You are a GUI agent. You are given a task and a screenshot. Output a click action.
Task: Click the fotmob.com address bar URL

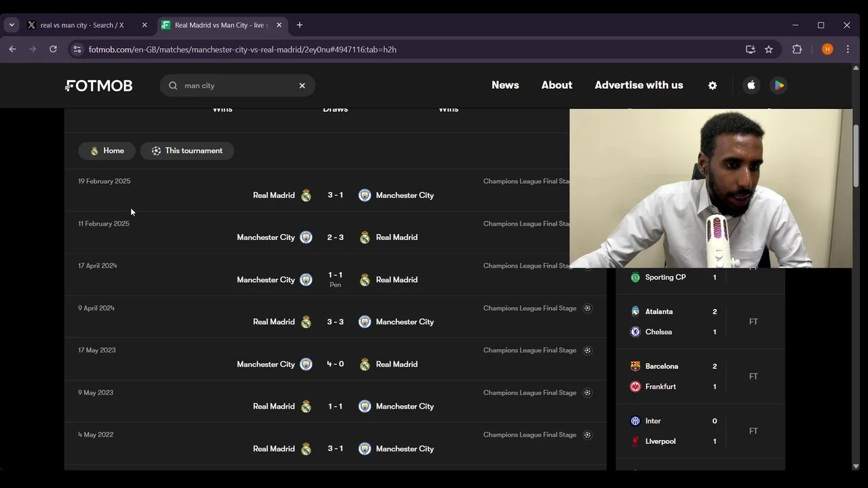point(242,49)
